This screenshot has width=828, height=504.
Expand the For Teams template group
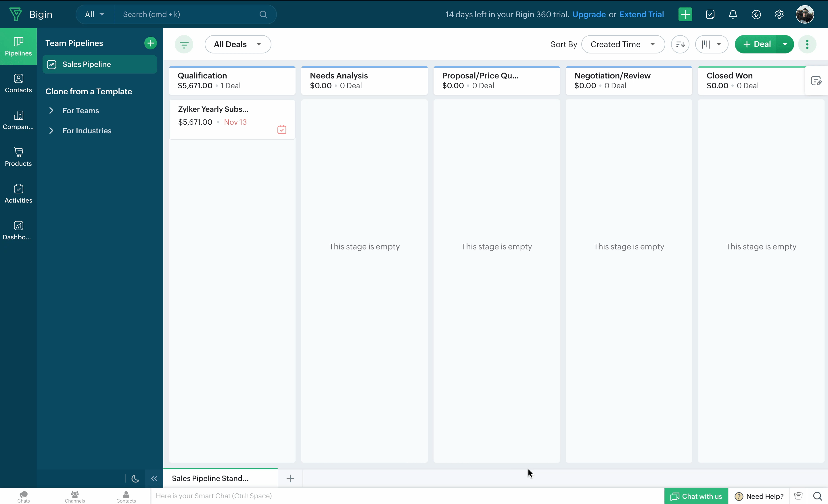(x=51, y=110)
